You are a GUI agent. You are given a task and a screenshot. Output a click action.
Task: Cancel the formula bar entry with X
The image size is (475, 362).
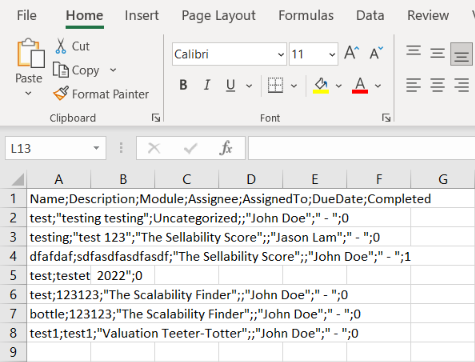tap(154, 148)
